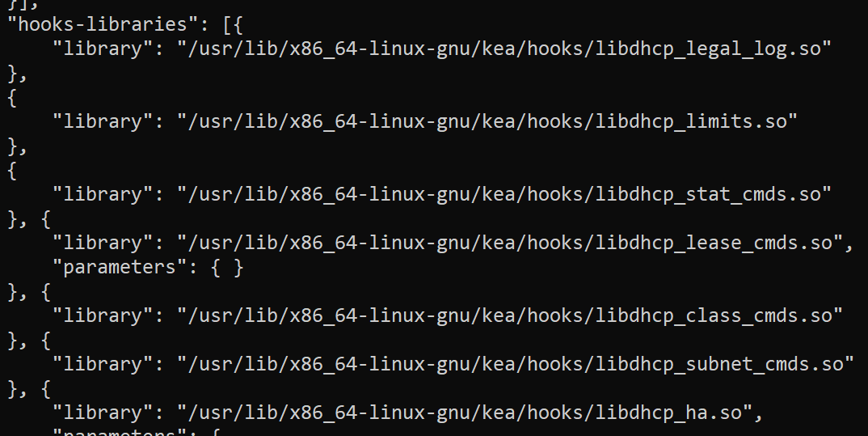The height and width of the screenshot is (436, 868).
Task: Click the "library" key on stat_cmds line
Action: (102, 194)
